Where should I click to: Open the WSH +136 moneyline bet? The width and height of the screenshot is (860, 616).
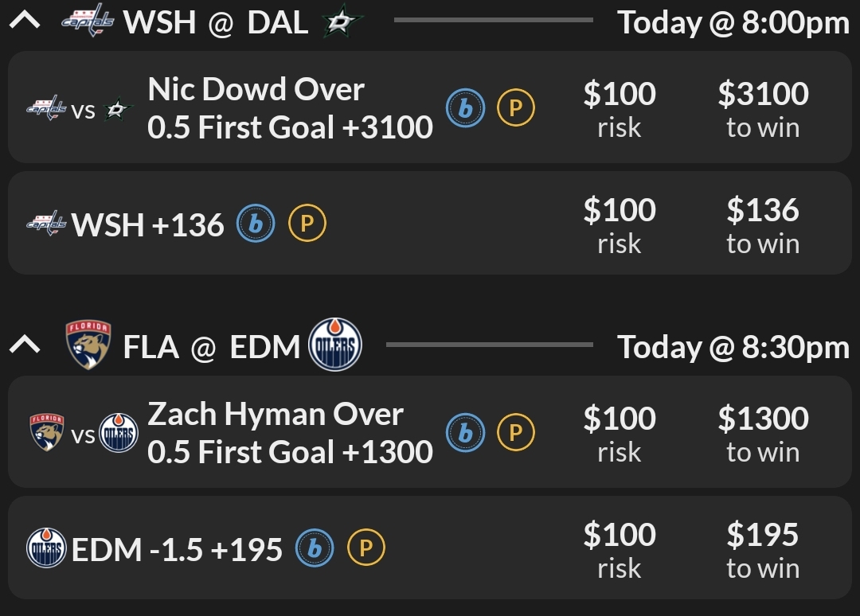pyautogui.click(x=148, y=225)
